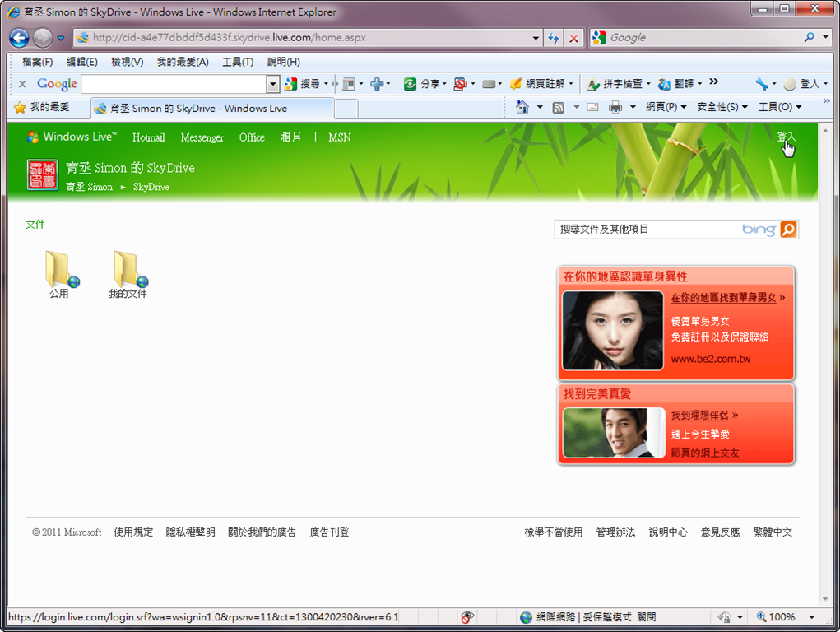Click the Read Mail icon on command bar
This screenshot has width=840, height=632.
[592, 107]
